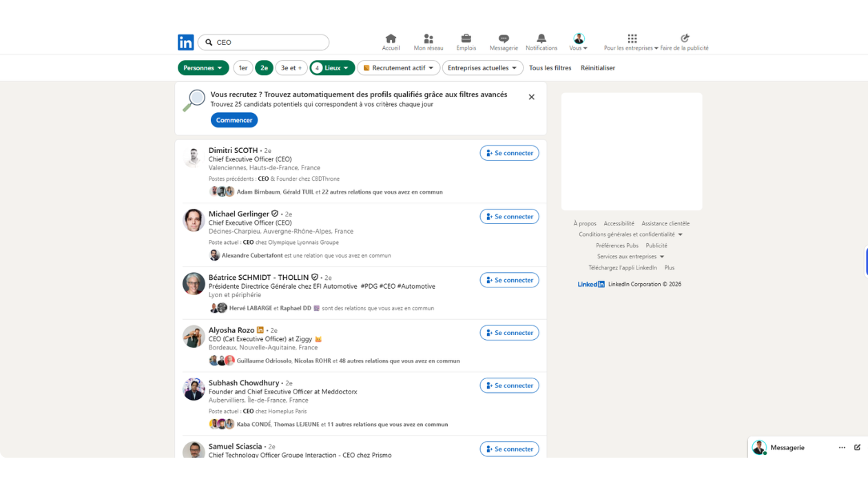Toggle the 1er connection filter
The image size is (868, 488).
point(242,68)
